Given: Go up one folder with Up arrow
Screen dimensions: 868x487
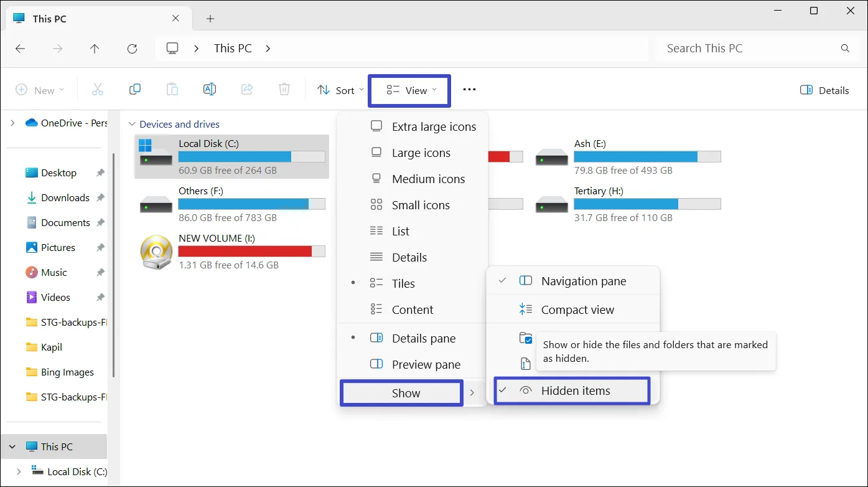Looking at the screenshot, I should tap(95, 49).
